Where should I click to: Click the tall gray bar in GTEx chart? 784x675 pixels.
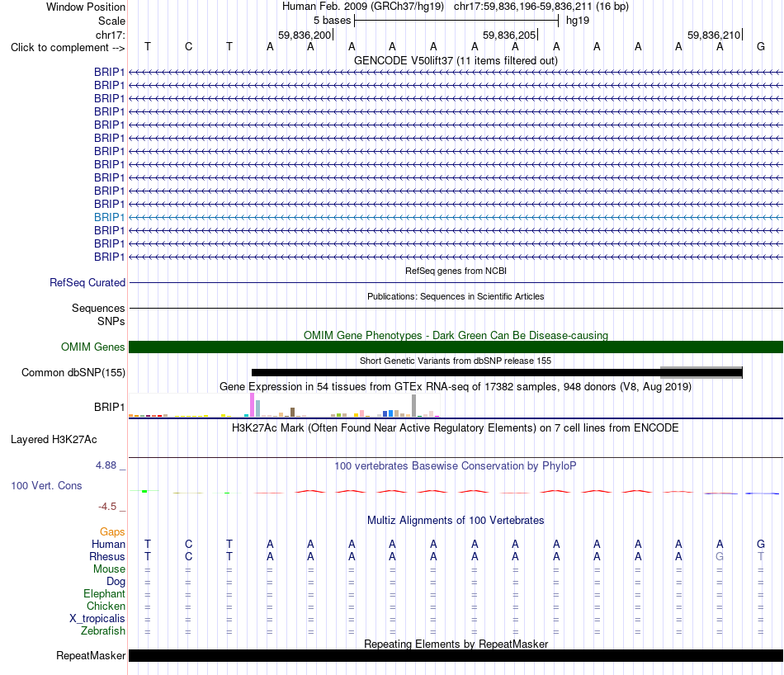coord(414,406)
